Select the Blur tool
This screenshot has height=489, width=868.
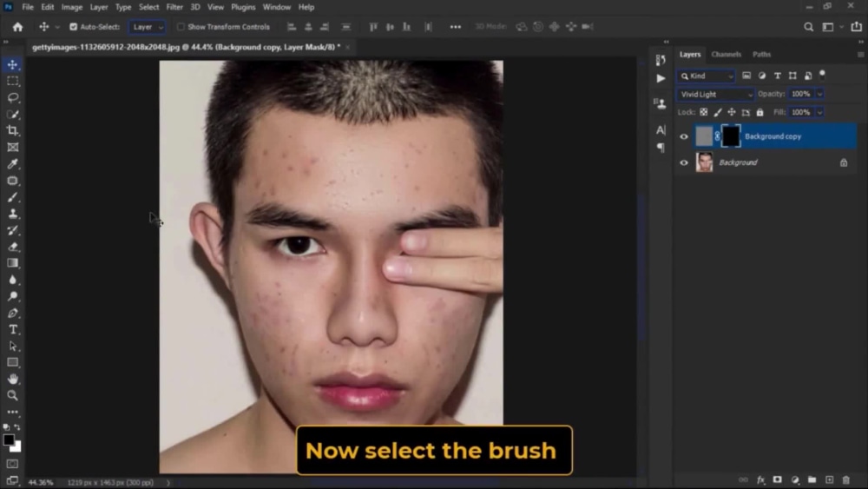tap(13, 280)
